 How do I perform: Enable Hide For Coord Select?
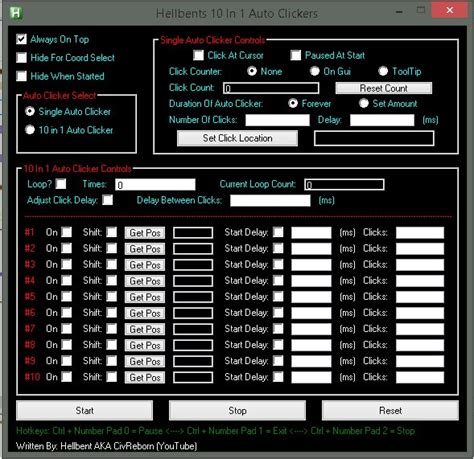pyautogui.click(x=21, y=57)
